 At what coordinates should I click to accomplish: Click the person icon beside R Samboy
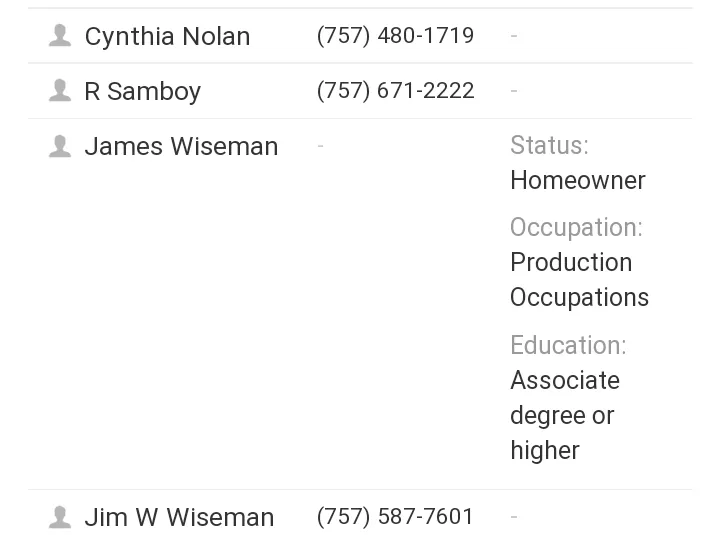pyautogui.click(x=60, y=90)
